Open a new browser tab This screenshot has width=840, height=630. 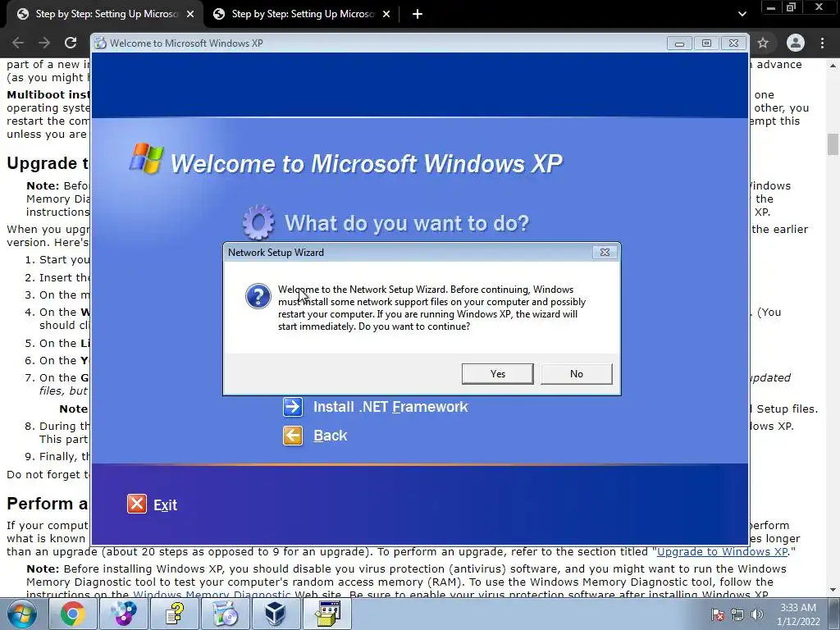pos(418,14)
